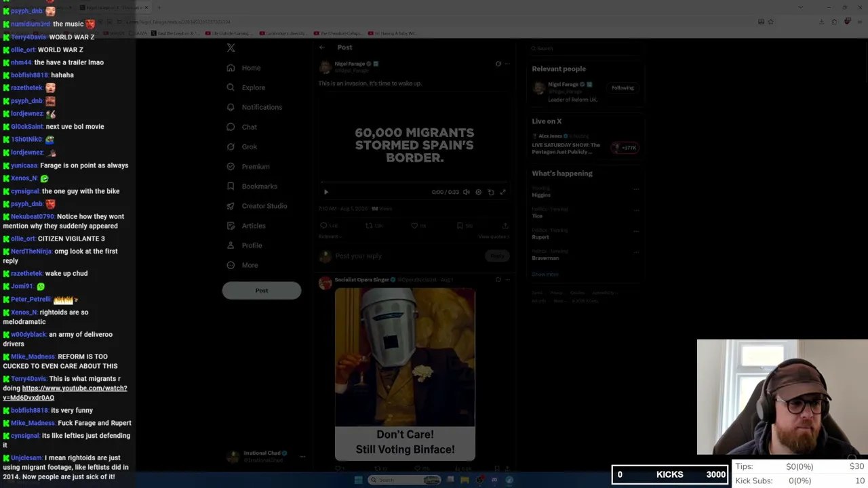The image size is (868, 488).
Task: Open more options on Socialist Opera Singer's reply
Action: point(507,279)
